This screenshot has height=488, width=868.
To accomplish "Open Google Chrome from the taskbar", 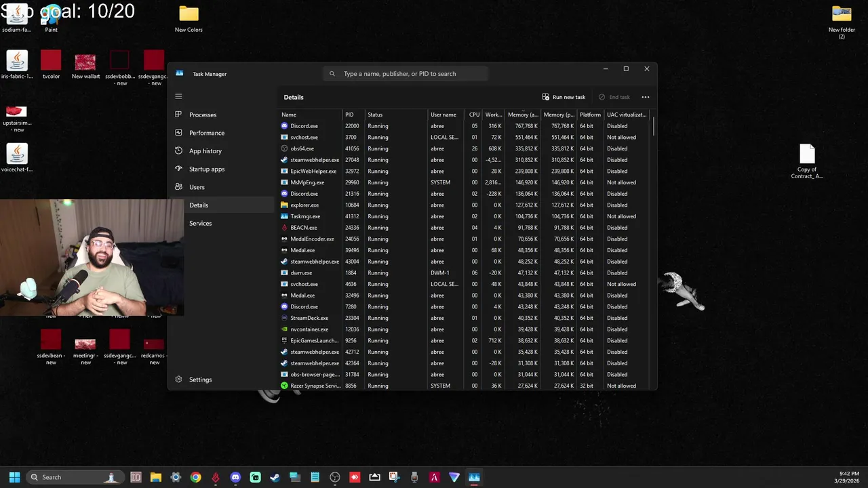I will coord(195,477).
